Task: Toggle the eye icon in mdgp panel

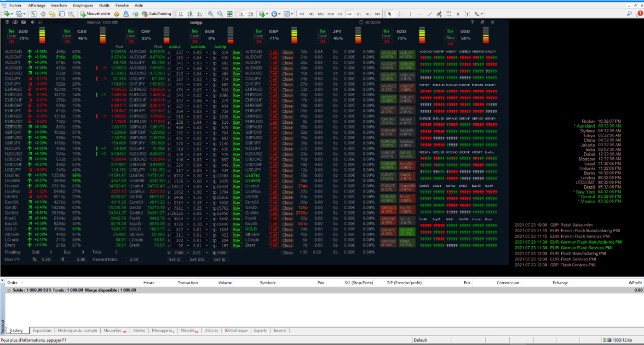Action: pyautogui.click(x=15, y=22)
